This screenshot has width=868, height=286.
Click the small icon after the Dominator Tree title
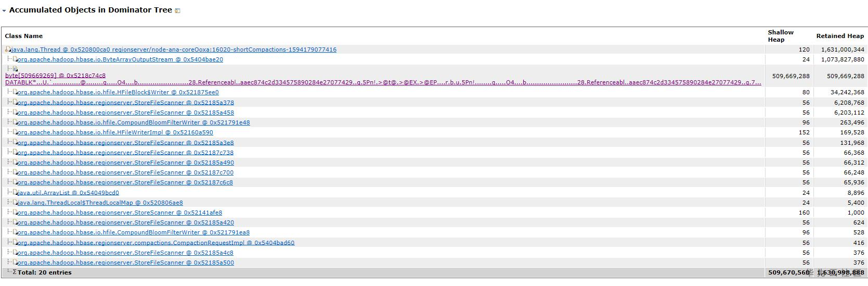tap(177, 10)
